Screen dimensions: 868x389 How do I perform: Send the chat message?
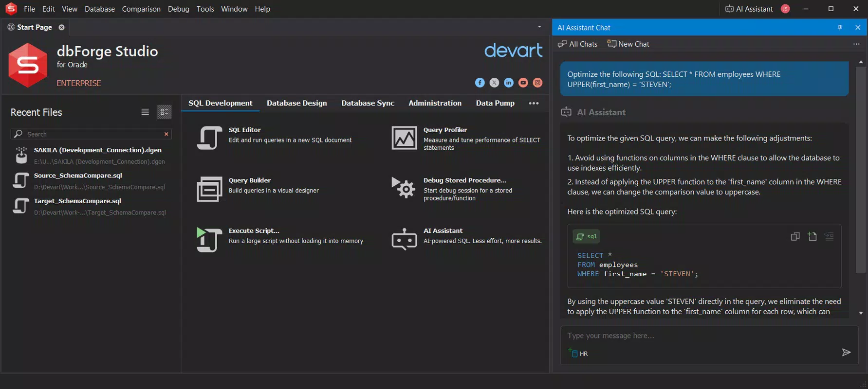point(846,353)
